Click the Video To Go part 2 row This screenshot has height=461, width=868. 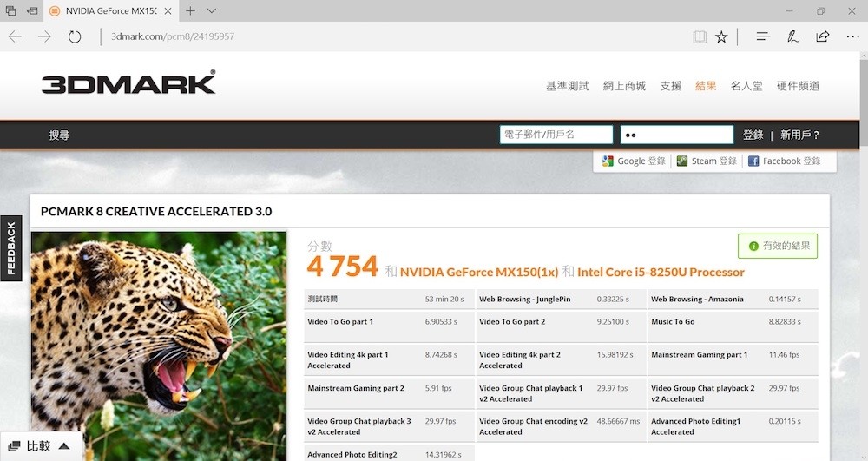click(x=561, y=326)
